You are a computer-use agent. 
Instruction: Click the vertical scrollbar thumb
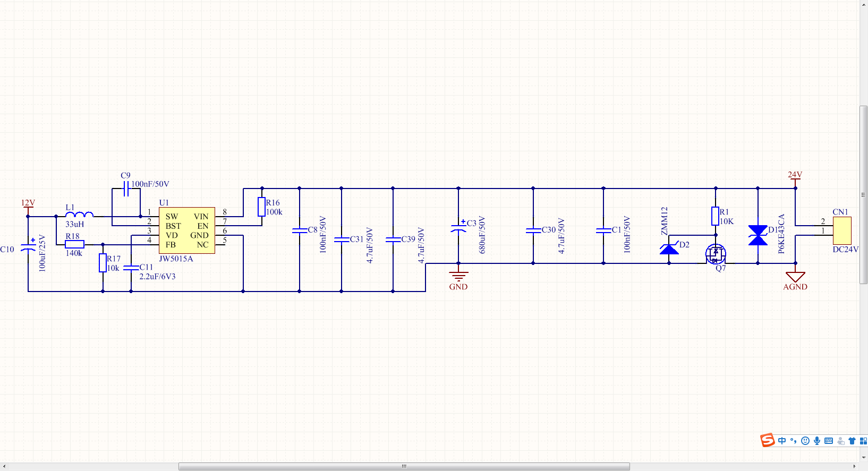point(864,195)
